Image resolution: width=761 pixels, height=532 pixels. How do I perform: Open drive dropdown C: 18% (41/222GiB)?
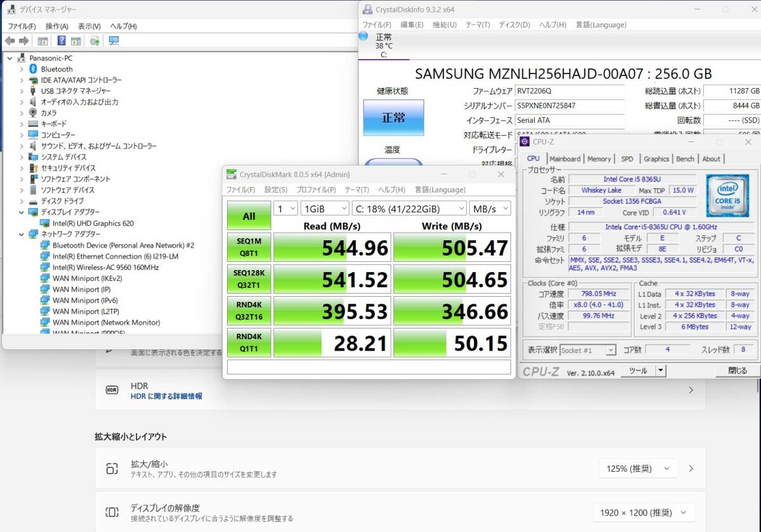409,208
